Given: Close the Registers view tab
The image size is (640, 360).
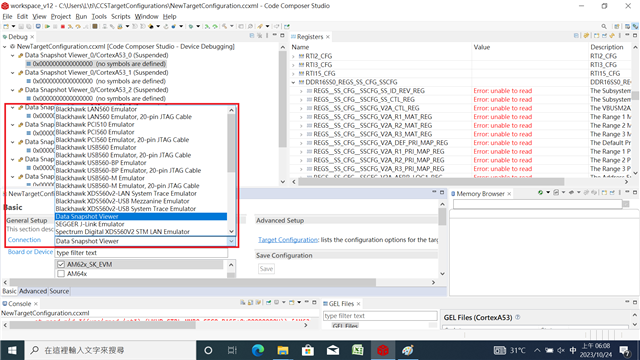Looking at the screenshot, I should pyautogui.click(x=328, y=37).
